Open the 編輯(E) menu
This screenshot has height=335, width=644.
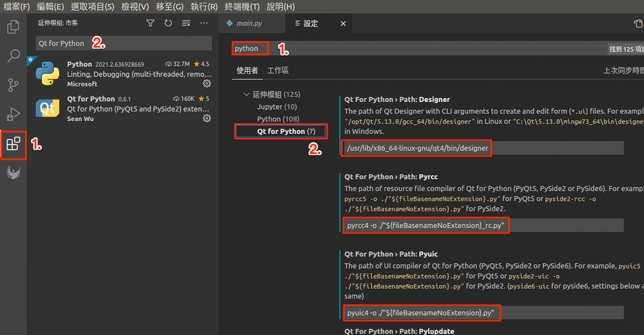pos(50,6)
